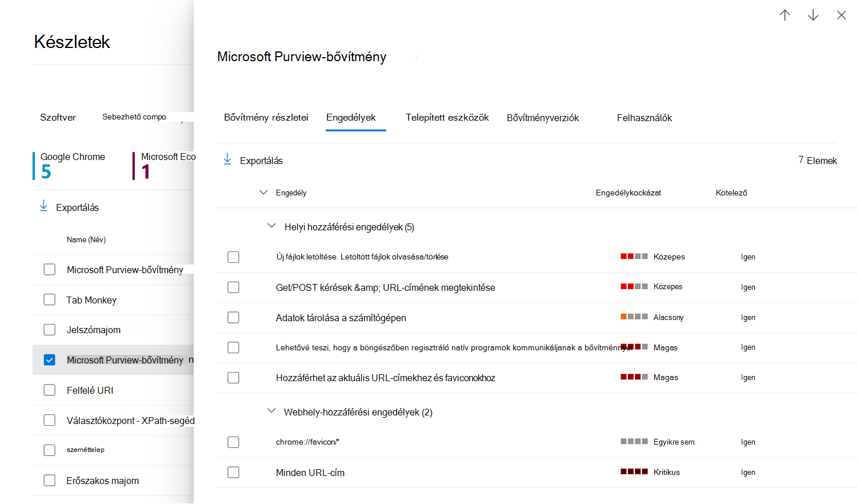The width and height of the screenshot is (857, 504).
Task: Go to next item with down arrow
Action: pos(813,15)
